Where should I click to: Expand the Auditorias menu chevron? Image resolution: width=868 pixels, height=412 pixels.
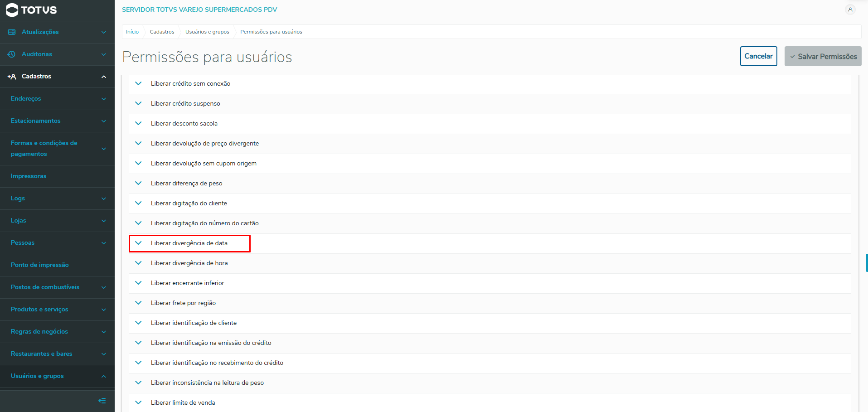tap(104, 54)
